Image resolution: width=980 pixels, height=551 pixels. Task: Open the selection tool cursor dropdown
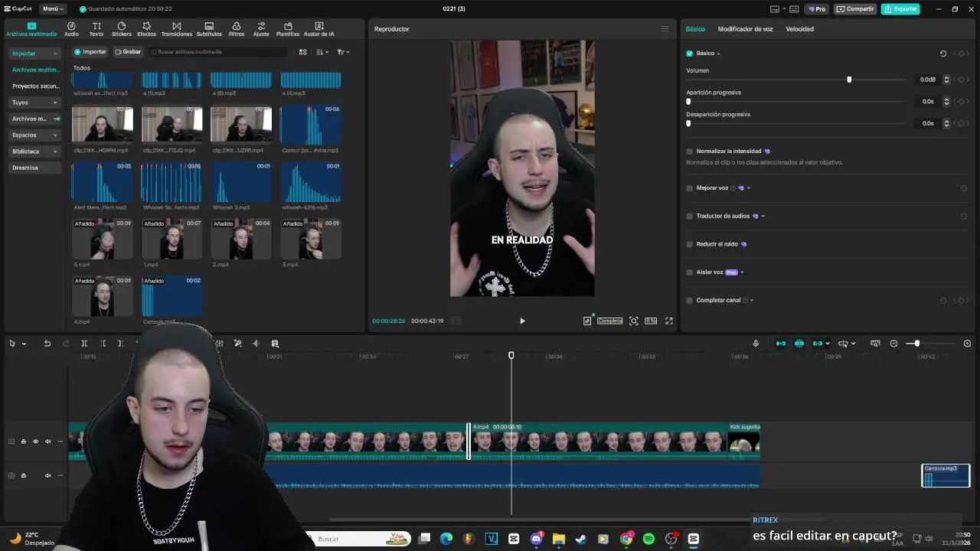coord(24,344)
